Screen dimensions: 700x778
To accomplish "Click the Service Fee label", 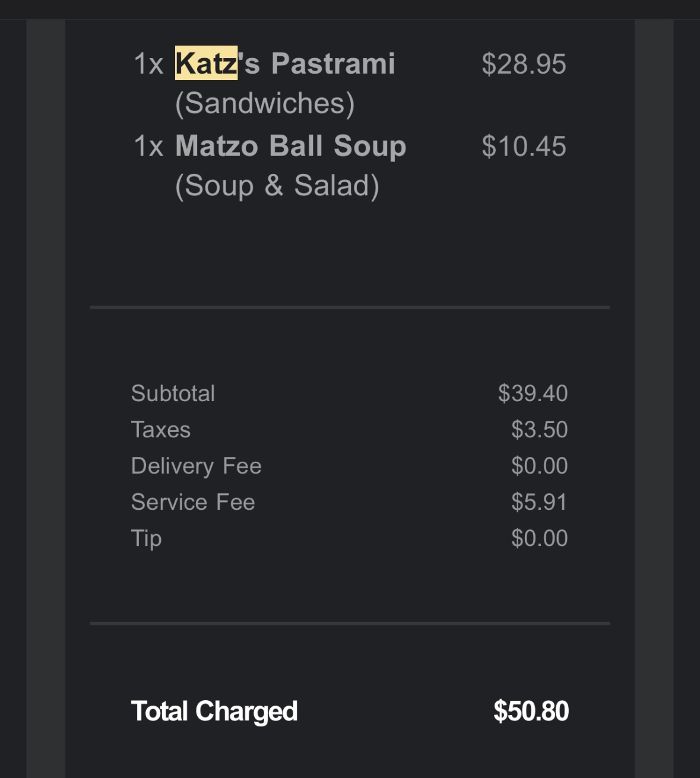I will [193, 502].
